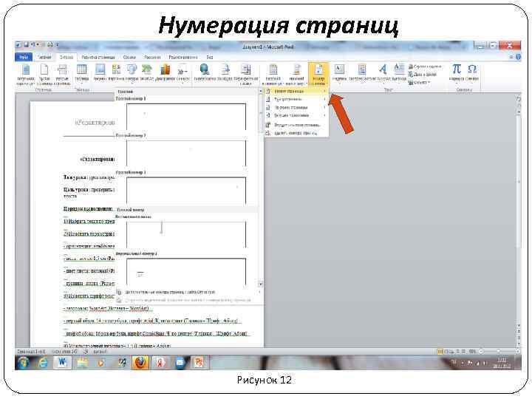Click the Word help question mark icon

(518, 58)
